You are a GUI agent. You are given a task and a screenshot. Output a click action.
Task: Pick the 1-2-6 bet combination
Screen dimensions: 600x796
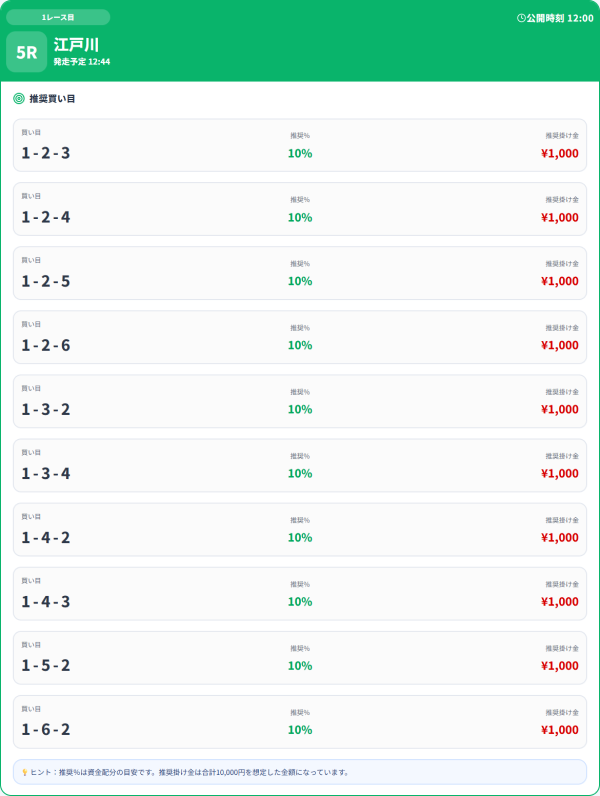299,337
